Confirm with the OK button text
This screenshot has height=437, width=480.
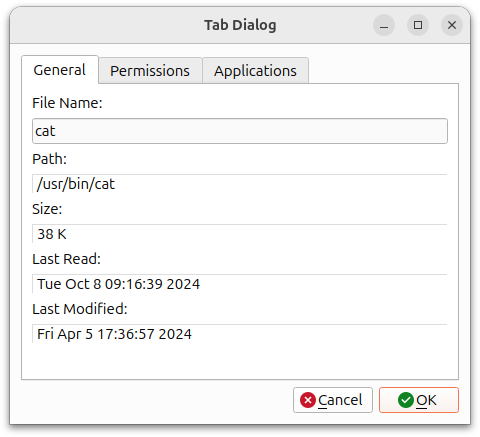(426, 400)
